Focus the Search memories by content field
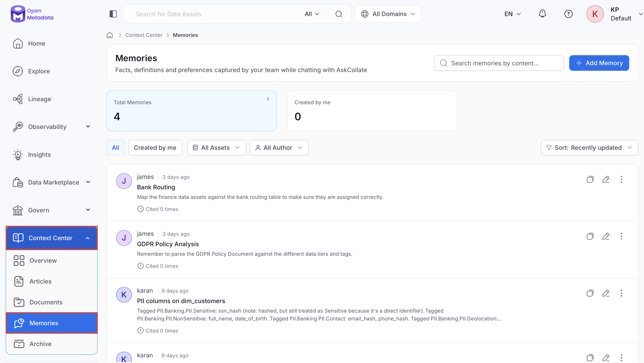 tap(499, 63)
